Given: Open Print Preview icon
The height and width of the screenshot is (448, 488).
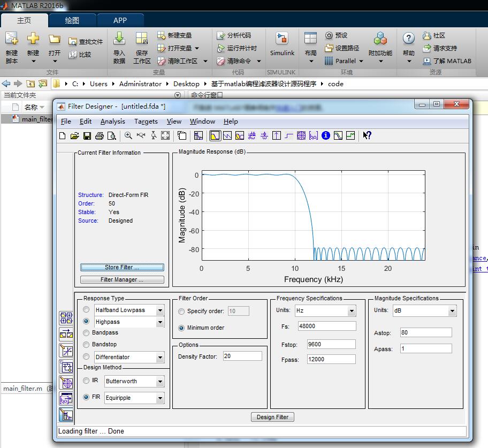Looking at the screenshot, I should pos(111,136).
